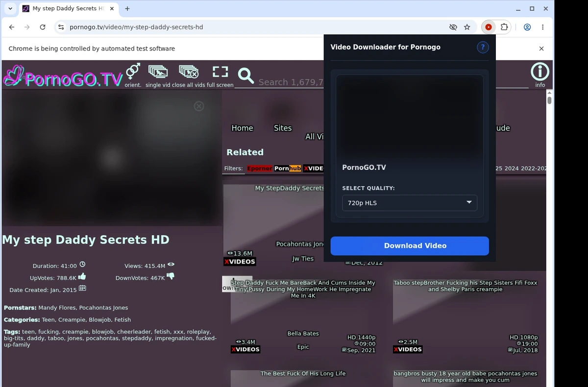Viewport: 588px width, 387px height.
Task: Click the page vertical scrollbar thumb
Action: pos(550,100)
